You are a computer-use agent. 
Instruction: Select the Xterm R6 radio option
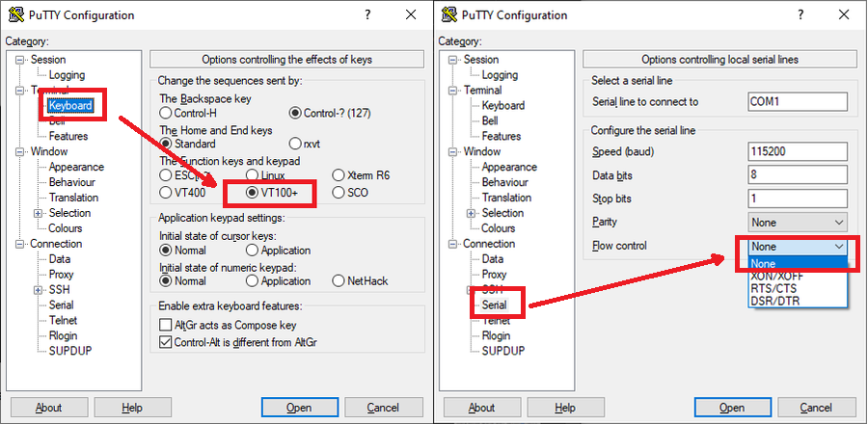339,175
